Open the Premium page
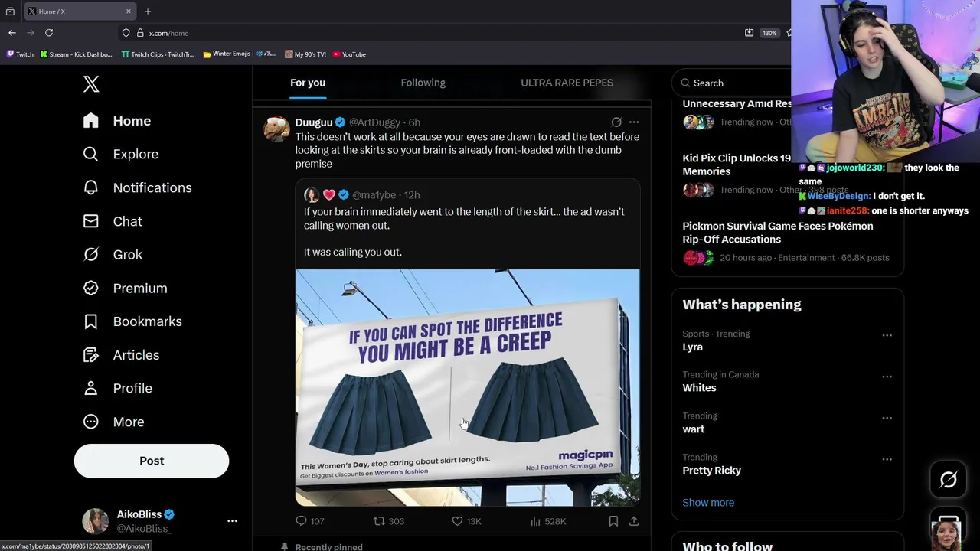Screen dimensions: 980x551 click(x=126, y=289)
